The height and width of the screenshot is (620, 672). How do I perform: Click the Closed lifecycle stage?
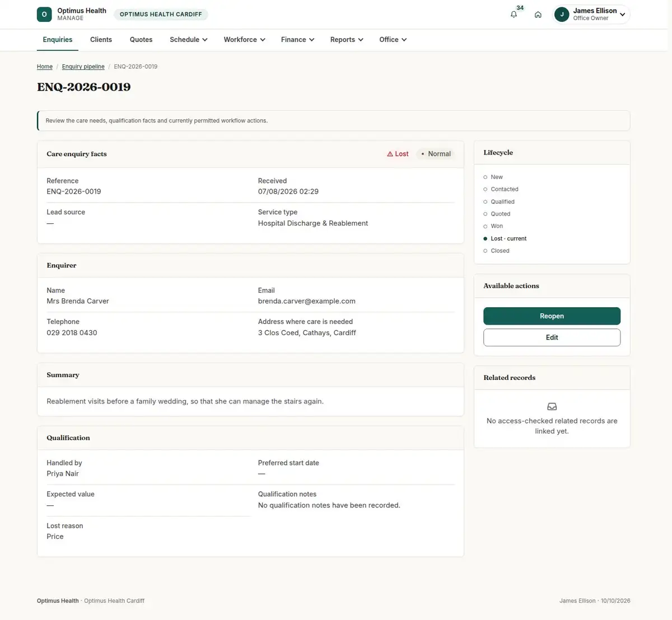496,251
